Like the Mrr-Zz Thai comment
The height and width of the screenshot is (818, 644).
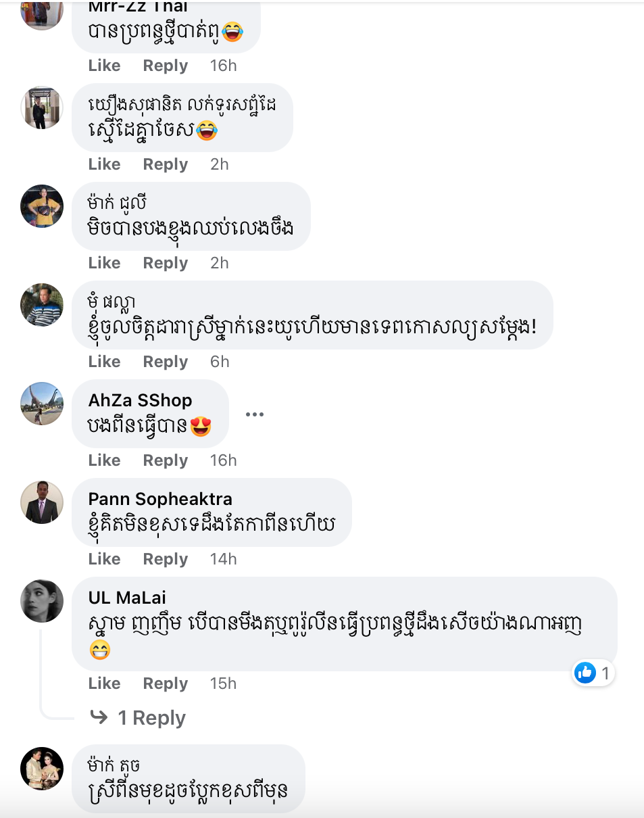pos(104,66)
